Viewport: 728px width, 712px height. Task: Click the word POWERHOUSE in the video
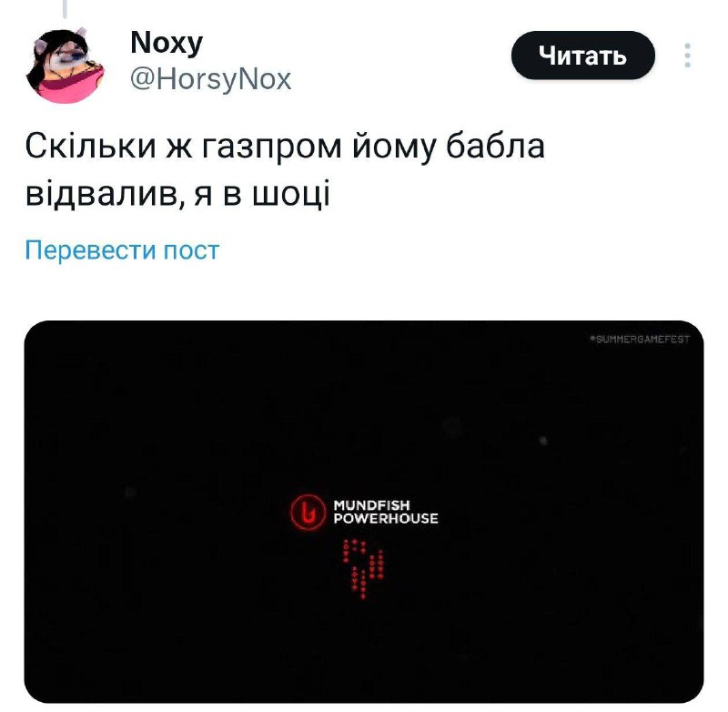click(385, 518)
